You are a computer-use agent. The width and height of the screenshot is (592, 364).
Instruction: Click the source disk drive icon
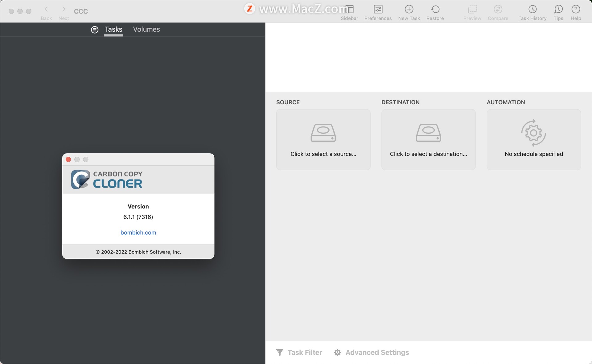click(x=323, y=133)
